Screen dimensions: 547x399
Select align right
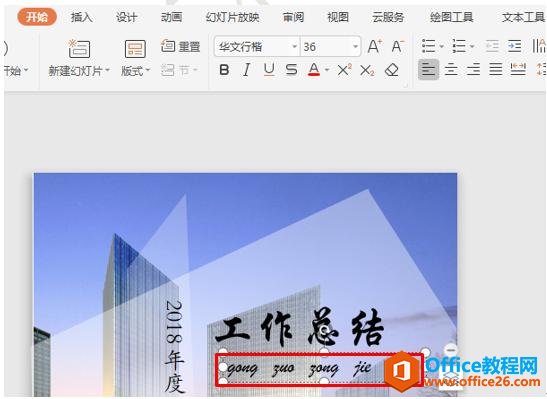tap(473, 70)
